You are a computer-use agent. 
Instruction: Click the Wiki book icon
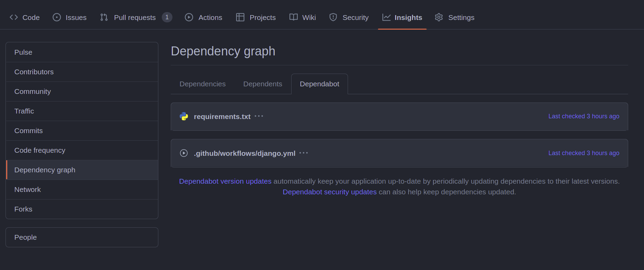(x=294, y=17)
